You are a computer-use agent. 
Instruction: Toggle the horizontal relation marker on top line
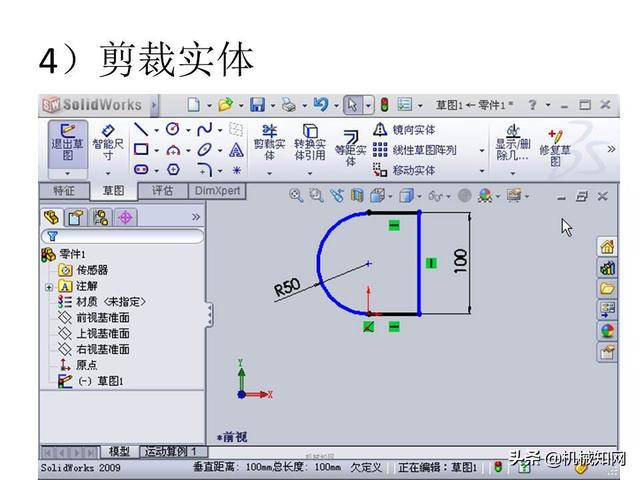pyautogui.click(x=394, y=225)
